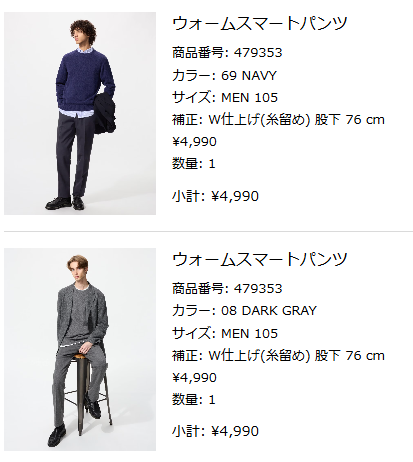Click subtotal 小計 of navy item
The width and height of the screenshot is (413, 462).
coord(215,196)
